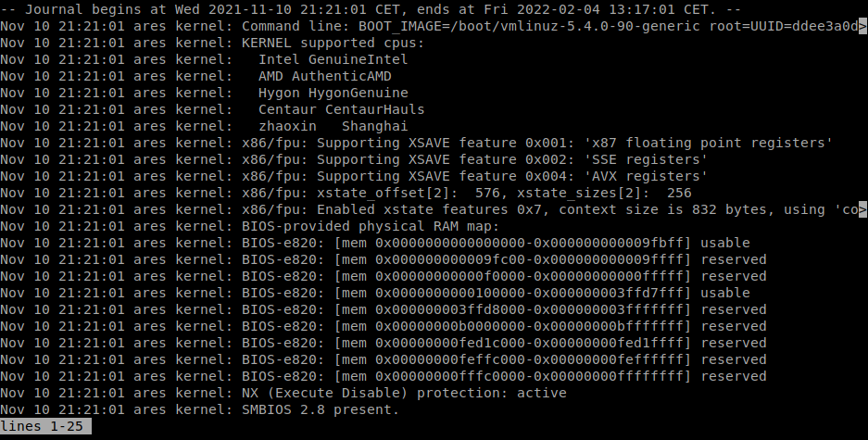868x440 pixels.
Task: Click the 'SMBIOS 2.8 present.' line
Action: click(x=320, y=409)
